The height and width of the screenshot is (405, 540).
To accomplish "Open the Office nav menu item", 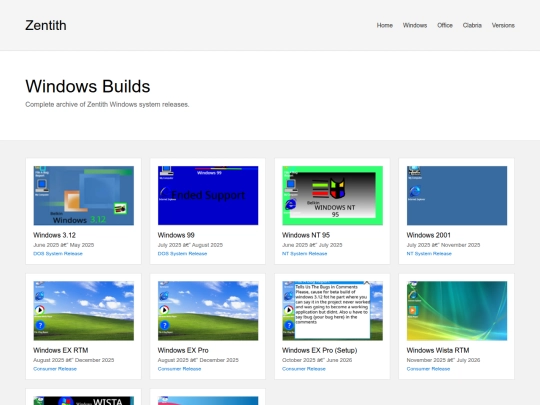I will (x=445, y=25).
